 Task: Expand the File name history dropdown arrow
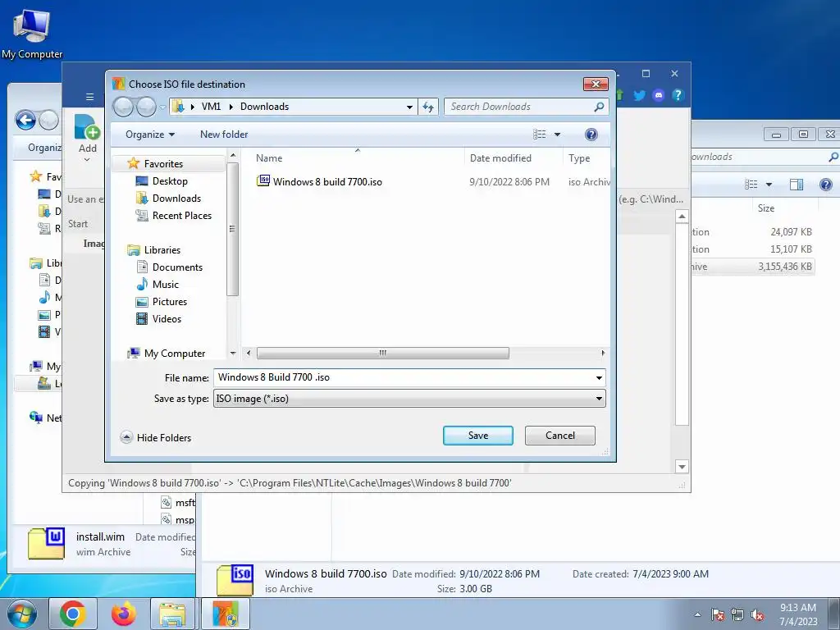599,377
